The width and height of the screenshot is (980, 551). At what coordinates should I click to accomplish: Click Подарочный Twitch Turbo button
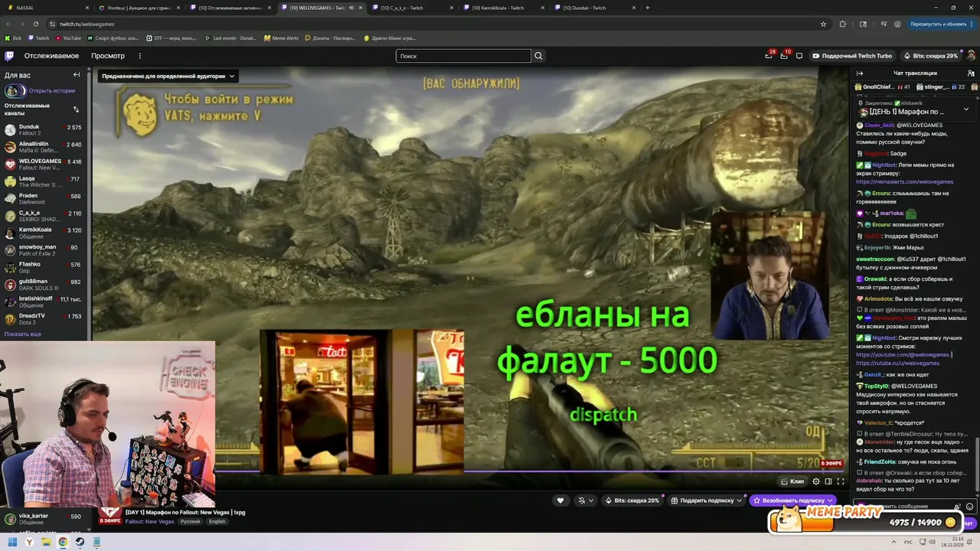pyautogui.click(x=852, y=56)
